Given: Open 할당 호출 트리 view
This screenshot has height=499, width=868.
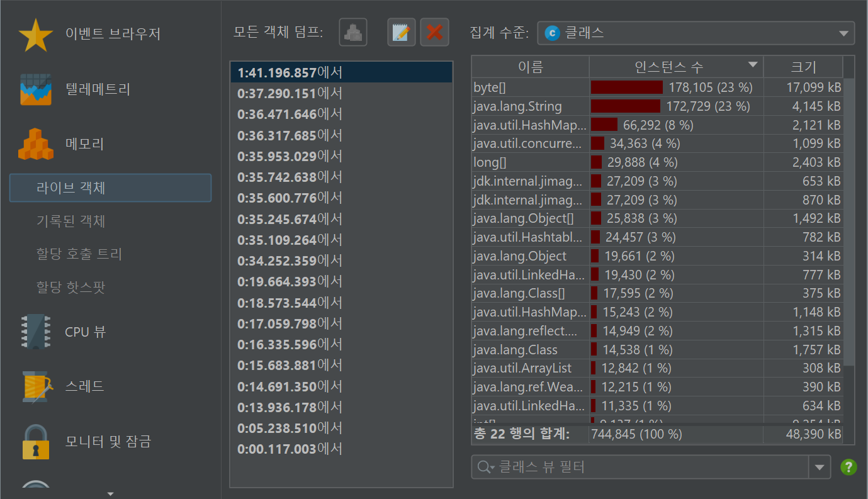Looking at the screenshot, I should pyautogui.click(x=79, y=255).
